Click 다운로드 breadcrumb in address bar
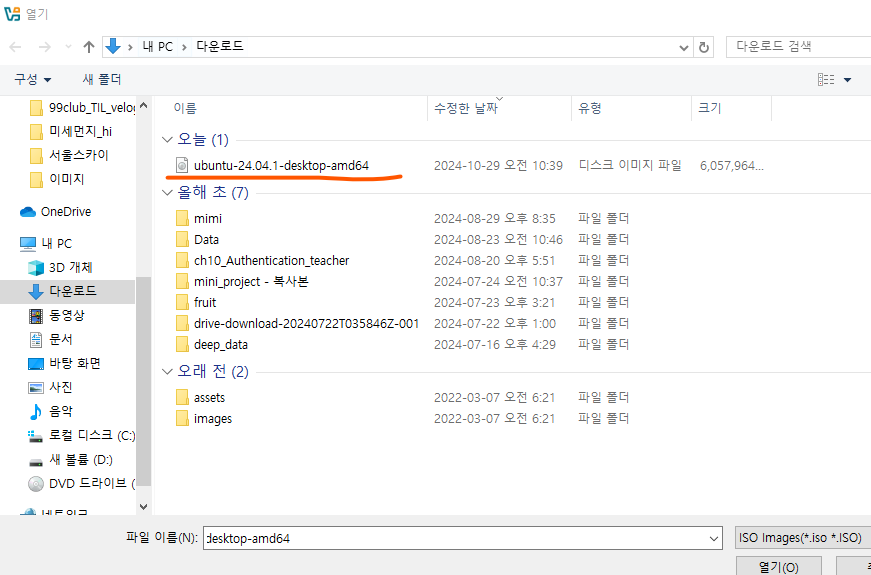This screenshot has width=871, height=575. click(220, 47)
